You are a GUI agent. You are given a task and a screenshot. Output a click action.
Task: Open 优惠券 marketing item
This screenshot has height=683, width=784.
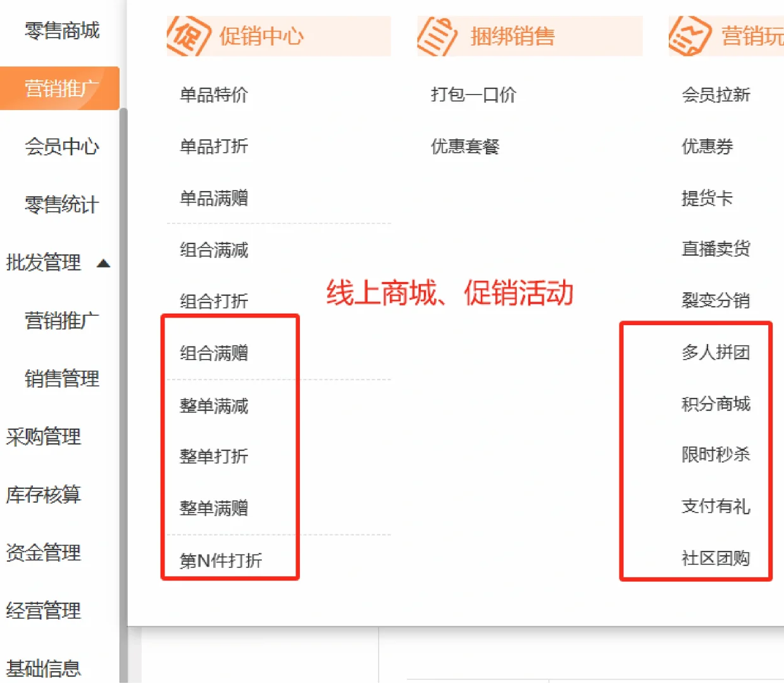[707, 147]
